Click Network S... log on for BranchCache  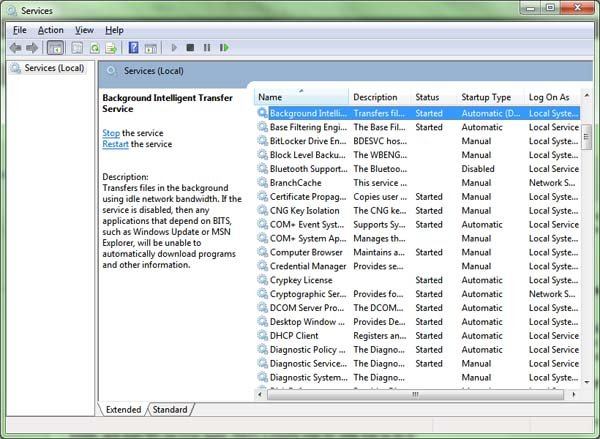click(552, 183)
